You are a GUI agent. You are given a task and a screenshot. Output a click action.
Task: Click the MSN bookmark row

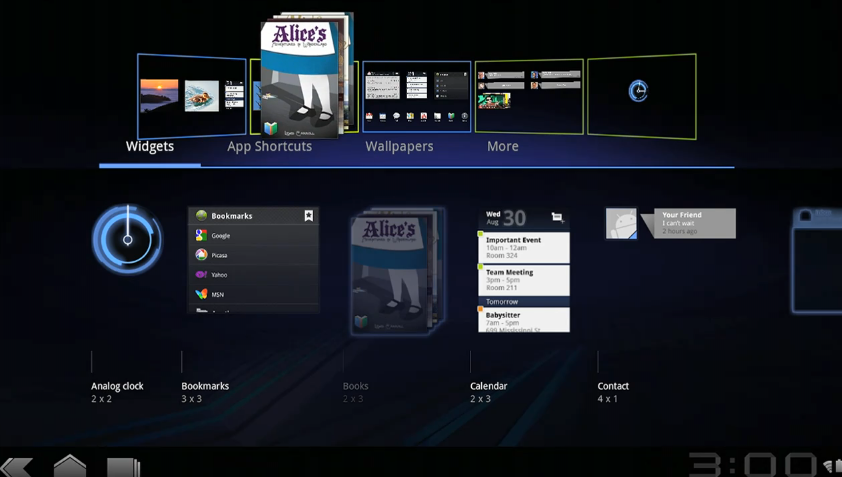pos(253,294)
